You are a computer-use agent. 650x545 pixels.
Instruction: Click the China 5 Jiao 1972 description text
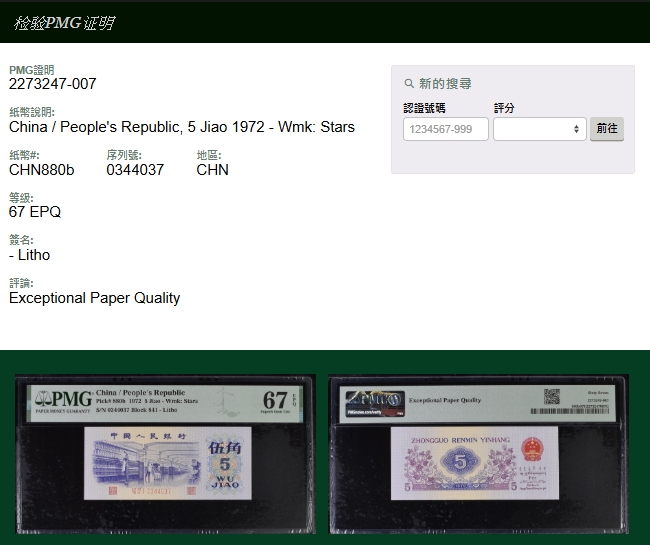click(x=181, y=127)
